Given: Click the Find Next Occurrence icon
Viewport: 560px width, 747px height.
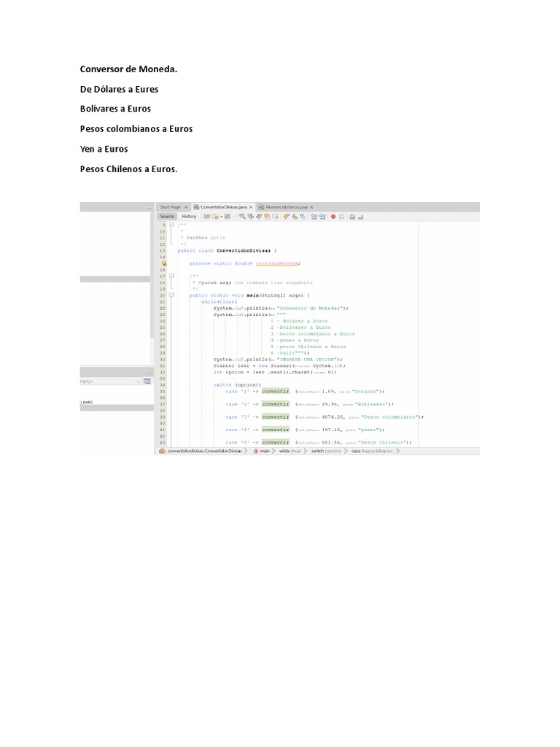Looking at the screenshot, I should click(259, 216).
